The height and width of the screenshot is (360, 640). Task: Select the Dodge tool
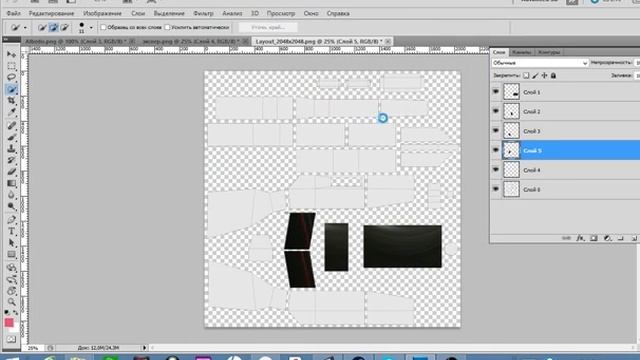[x=11, y=206]
